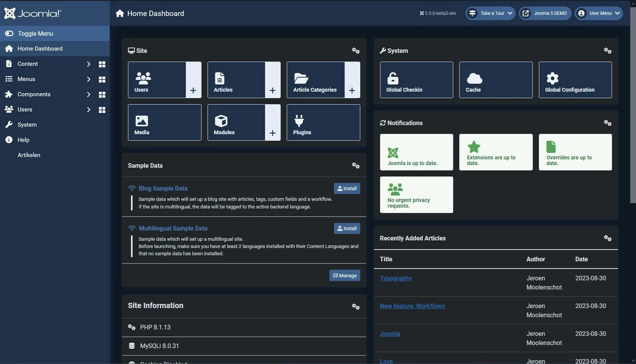Expand the Components submenu chevron
The width and height of the screenshot is (636, 364).
89,94
